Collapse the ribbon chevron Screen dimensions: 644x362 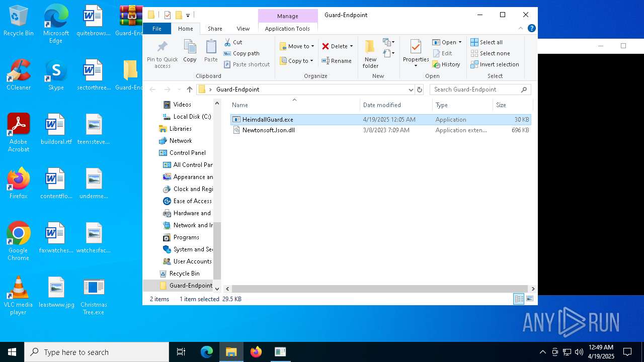pyautogui.click(x=521, y=29)
